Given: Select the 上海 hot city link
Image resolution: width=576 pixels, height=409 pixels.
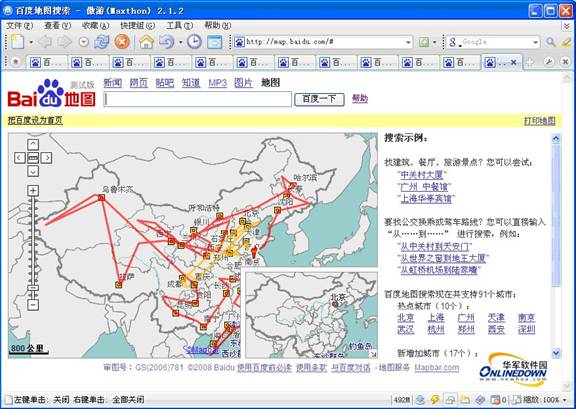Looking at the screenshot, I should click(436, 317).
